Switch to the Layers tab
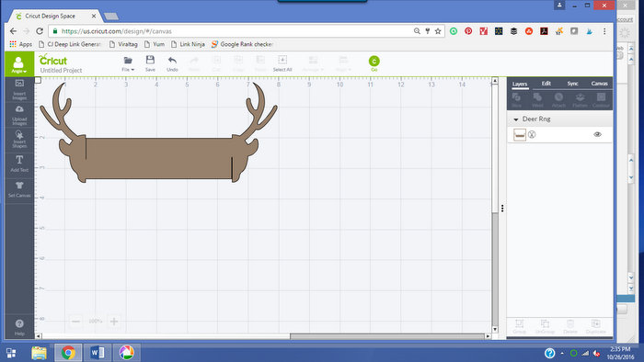This screenshot has width=644, height=362. (x=520, y=84)
